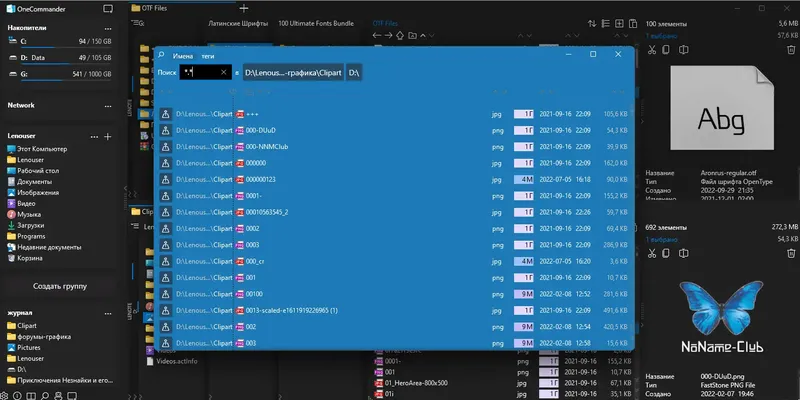Image resolution: width=800 pixels, height=400 pixels.
Task: Open Этот Компьютер in favorites
Action: coord(37,149)
